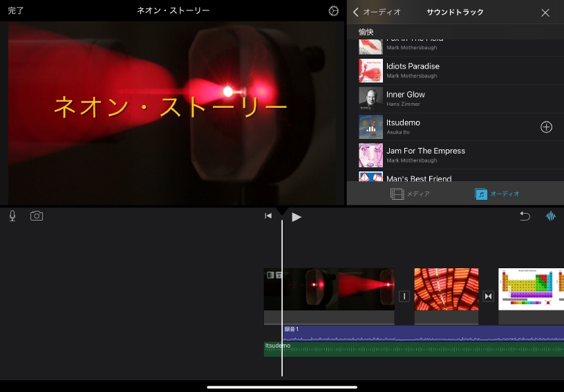Viewport: 564px width, 392px height.
Task: Open project settings gear icon
Action: [x=334, y=11]
